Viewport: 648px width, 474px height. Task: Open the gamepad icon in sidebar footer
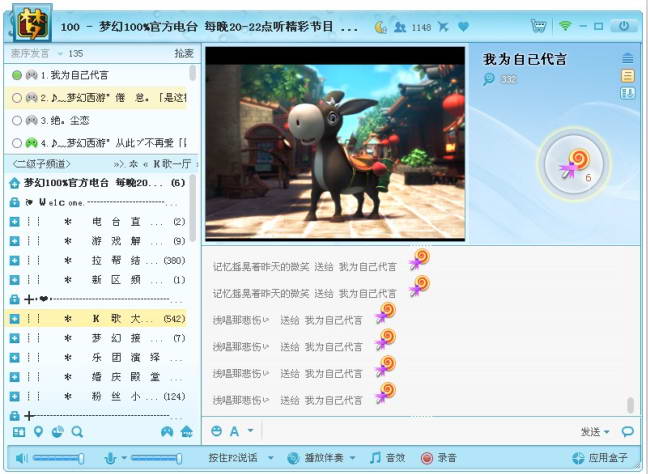coord(167,432)
